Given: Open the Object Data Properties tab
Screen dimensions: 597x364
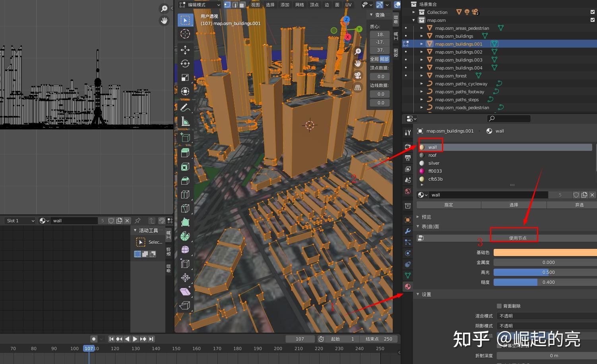Looking at the screenshot, I should (x=407, y=275).
